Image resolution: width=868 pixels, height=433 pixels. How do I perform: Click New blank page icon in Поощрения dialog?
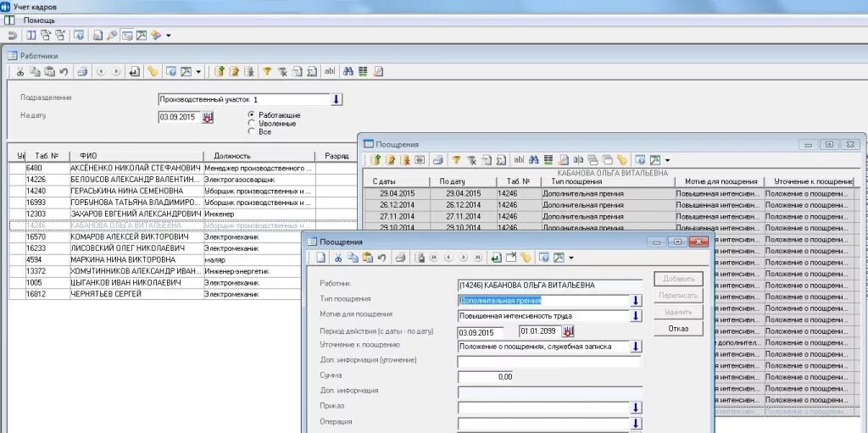click(321, 258)
